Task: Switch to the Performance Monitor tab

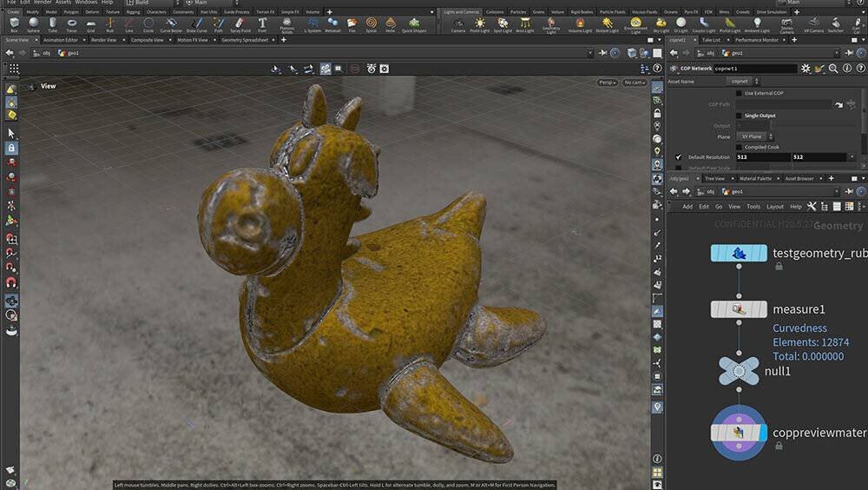Action: click(x=757, y=40)
